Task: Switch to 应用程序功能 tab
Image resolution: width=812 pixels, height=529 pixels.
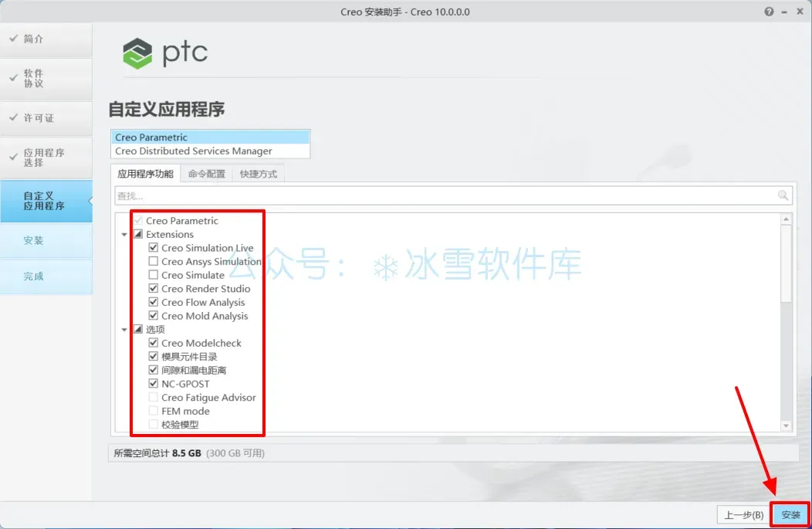Action: click(146, 174)
